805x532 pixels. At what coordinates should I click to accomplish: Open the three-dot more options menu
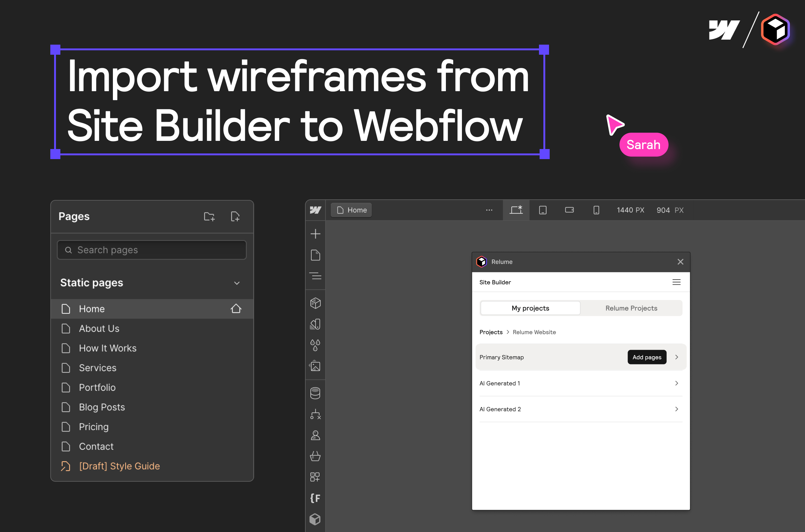[x=489, y=210]
